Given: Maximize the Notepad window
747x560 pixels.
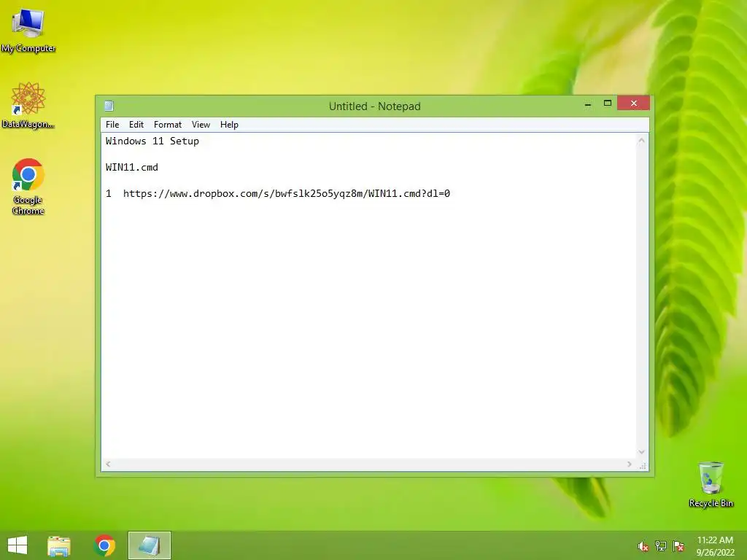Looking at the screenshot, I should click(608, 104).
